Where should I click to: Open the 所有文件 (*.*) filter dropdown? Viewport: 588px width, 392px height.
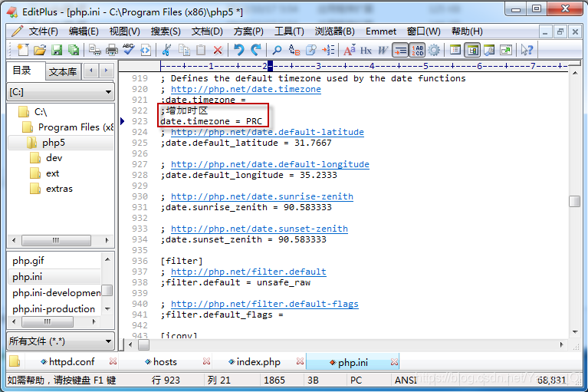click(x=61, y=341)
